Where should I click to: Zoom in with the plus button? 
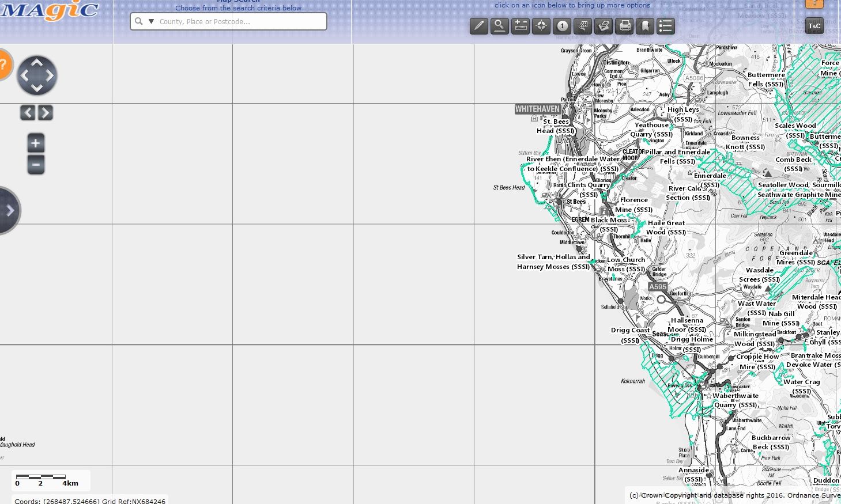pos(36,143)
